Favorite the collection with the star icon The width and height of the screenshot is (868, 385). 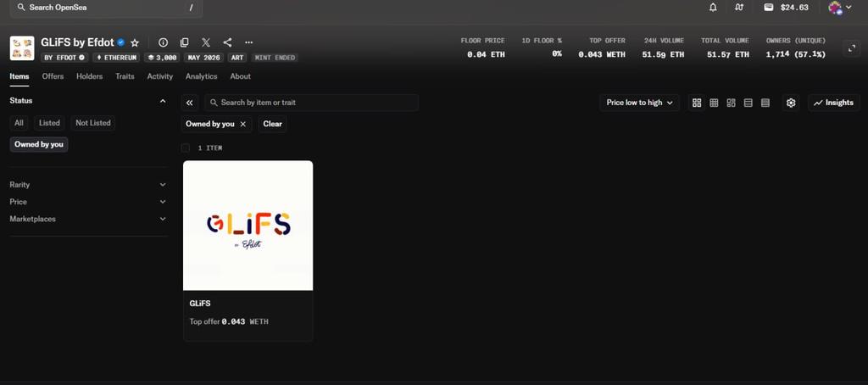pyautogui.click(x=135, y=42)
